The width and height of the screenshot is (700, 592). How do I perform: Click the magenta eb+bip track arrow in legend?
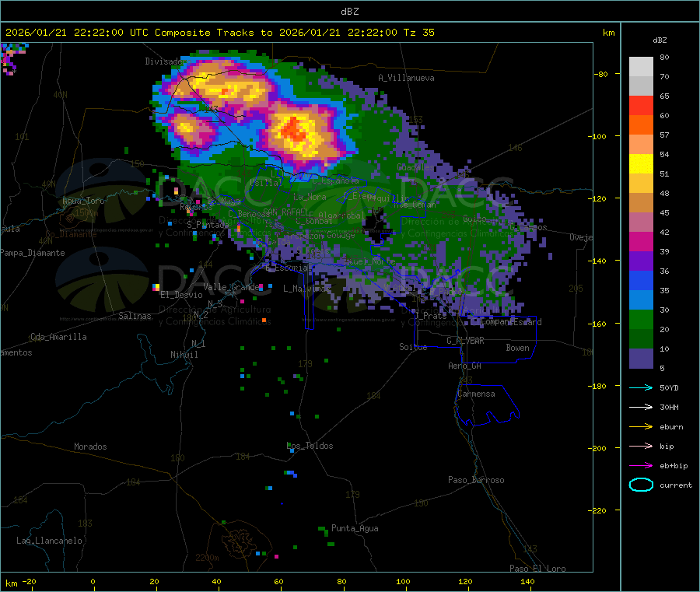[641, 466]
